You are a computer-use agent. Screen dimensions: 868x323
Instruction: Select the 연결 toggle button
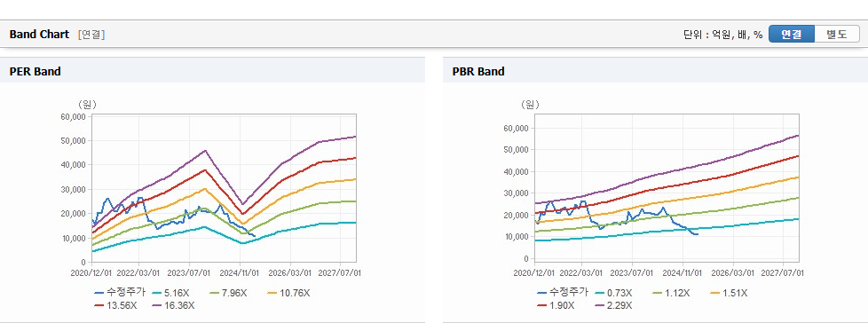coord(791,34)
